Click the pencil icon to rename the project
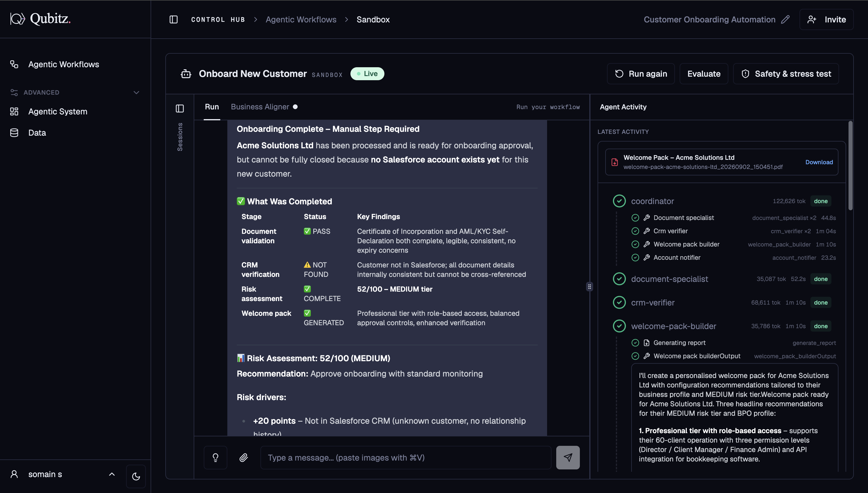This screenshot has width=868, height=493. pyautogui.click(x=785, y=19)
